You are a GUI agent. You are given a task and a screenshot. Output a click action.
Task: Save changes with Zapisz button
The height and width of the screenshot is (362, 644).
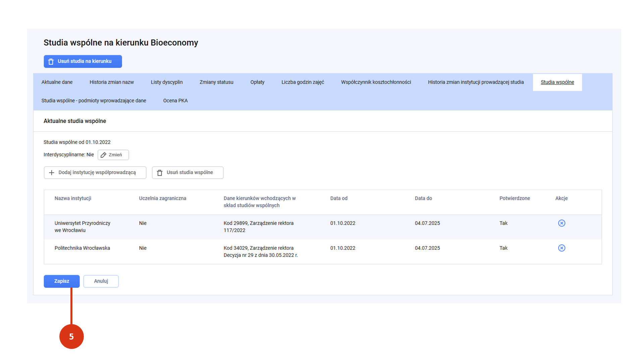62,281
